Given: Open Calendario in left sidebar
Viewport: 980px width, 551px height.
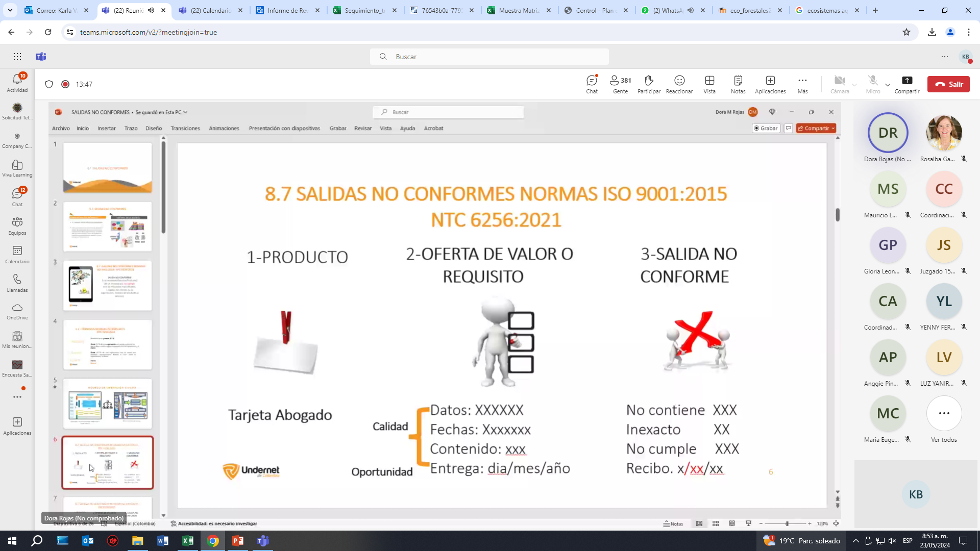Looking at the screenshot, I should pos(17,254).
